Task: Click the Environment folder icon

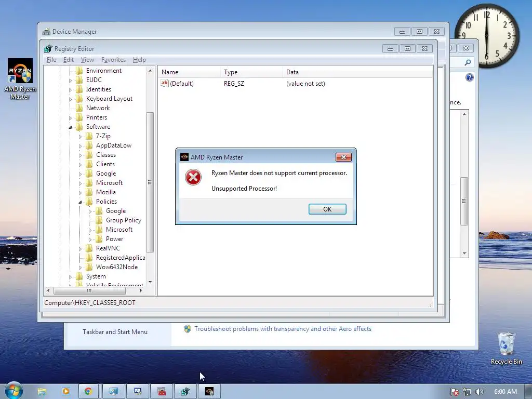Action: (79, 71)
